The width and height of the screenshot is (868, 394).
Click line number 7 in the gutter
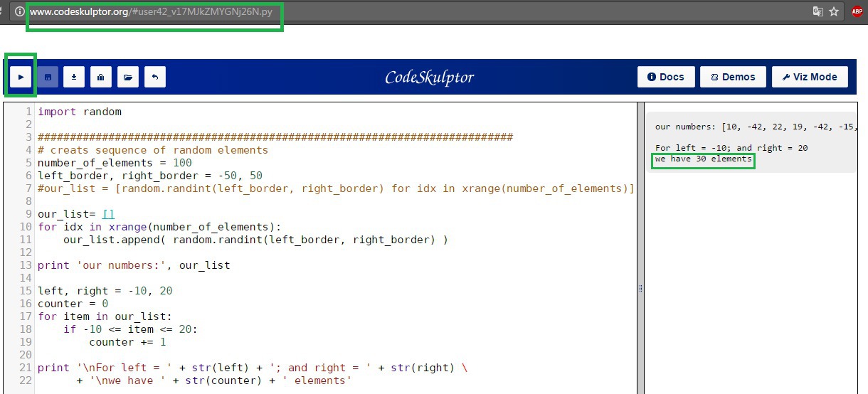[x=28, y=188]
